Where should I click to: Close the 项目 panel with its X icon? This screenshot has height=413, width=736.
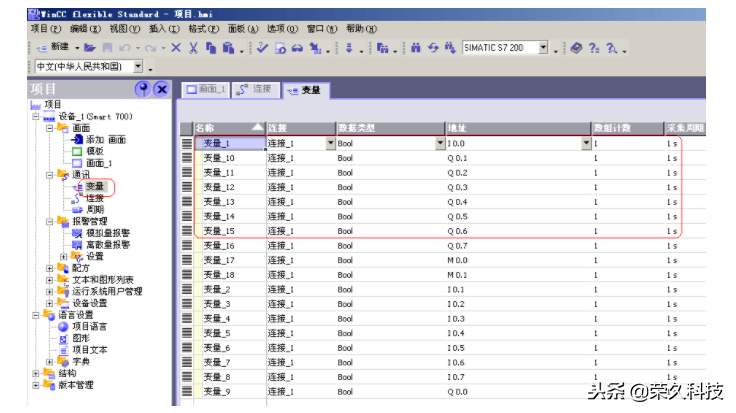point(160,90)
